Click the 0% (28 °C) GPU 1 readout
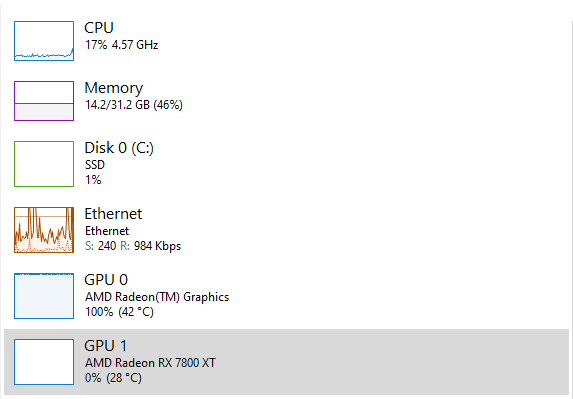This screenshot has height=399, width=573. click(x=113, y=378)
